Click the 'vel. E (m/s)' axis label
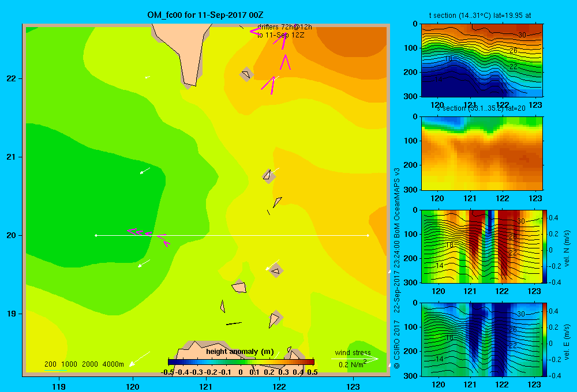 click(x=567, y=342)
